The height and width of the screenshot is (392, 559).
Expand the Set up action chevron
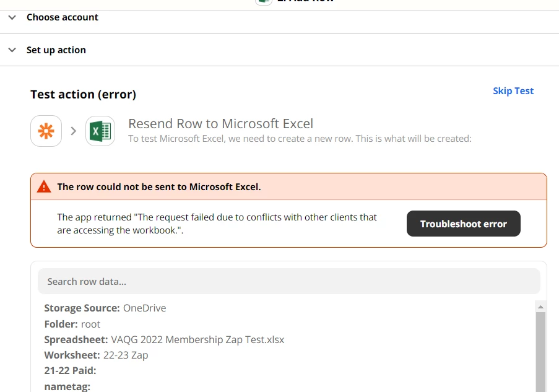(12, 50)
